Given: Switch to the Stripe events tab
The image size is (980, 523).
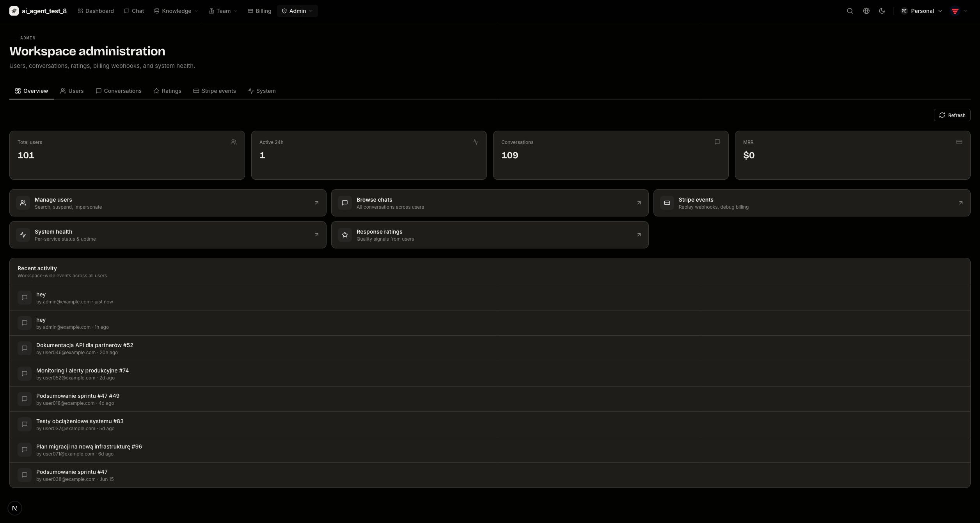Looking at the screenshot, I should tap(215, 91).
